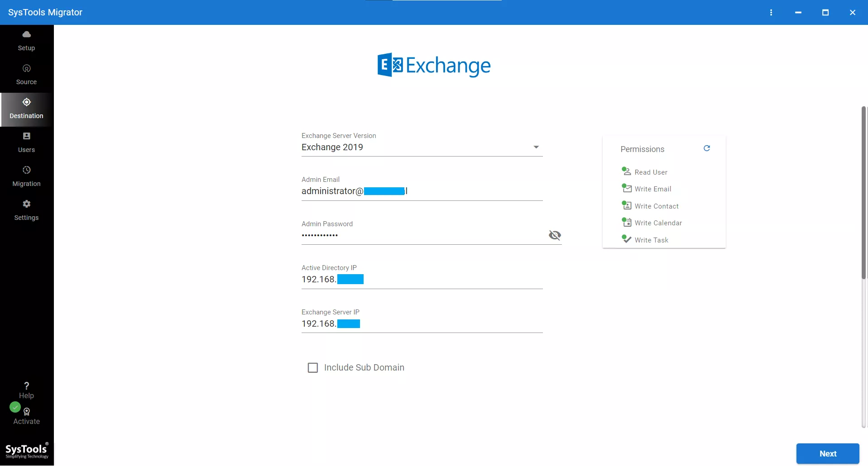Click the SysTools logo in sidebar

tap(27, 451)
